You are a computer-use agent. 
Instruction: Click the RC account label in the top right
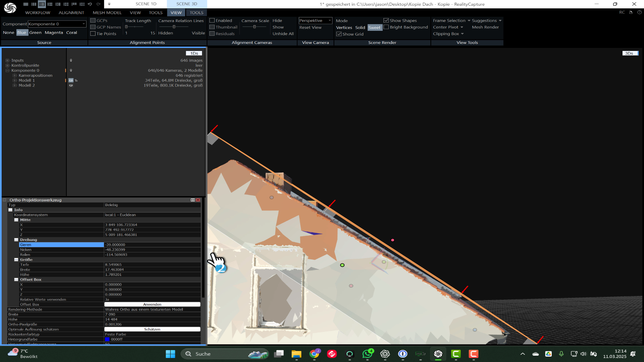tap(622, 12)
